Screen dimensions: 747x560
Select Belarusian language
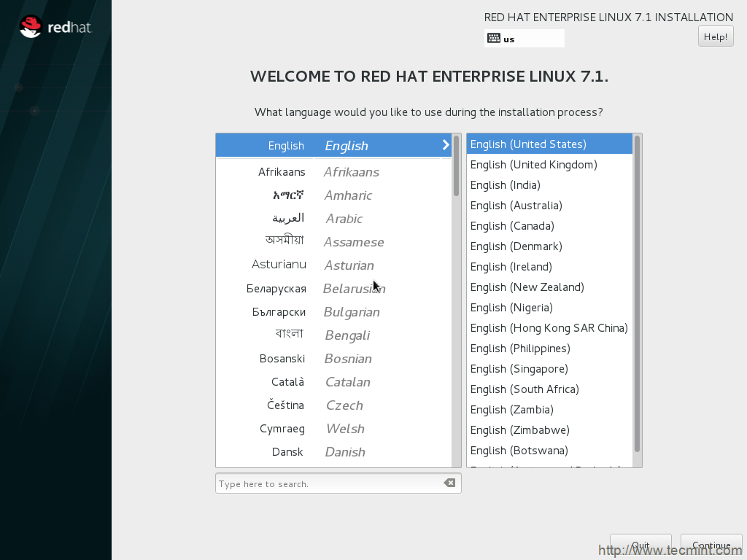point(333,289)
